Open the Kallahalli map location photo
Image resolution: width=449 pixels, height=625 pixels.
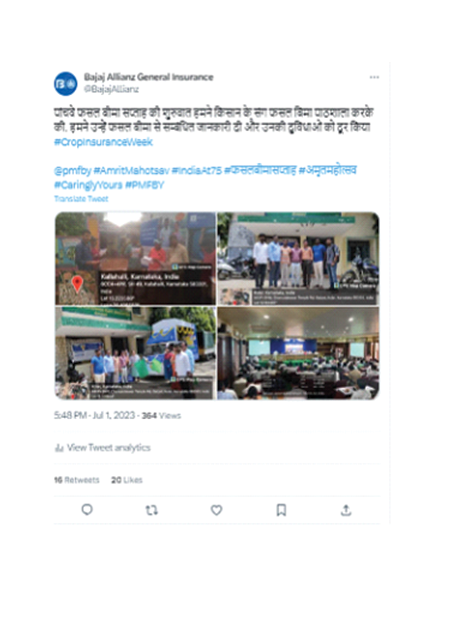point(135,259)
